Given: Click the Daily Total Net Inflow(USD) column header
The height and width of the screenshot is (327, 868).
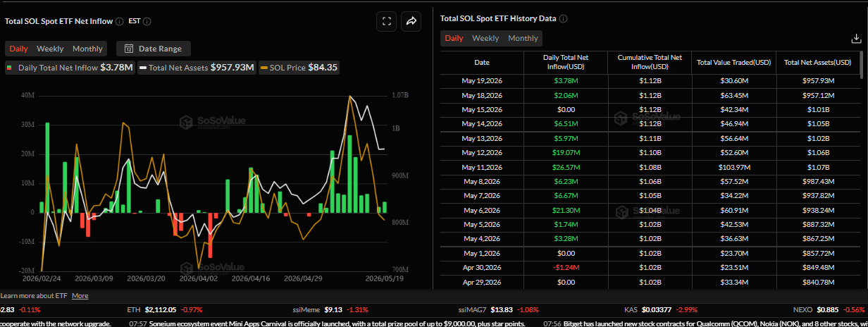Looking at the screenshot, I should 565,62.
